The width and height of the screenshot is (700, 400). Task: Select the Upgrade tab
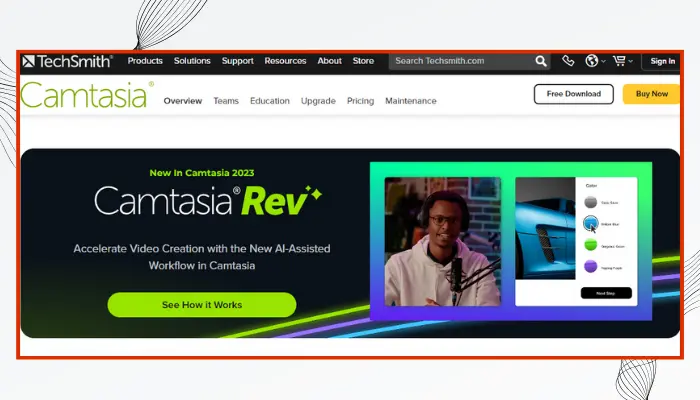tap(318, 101)
